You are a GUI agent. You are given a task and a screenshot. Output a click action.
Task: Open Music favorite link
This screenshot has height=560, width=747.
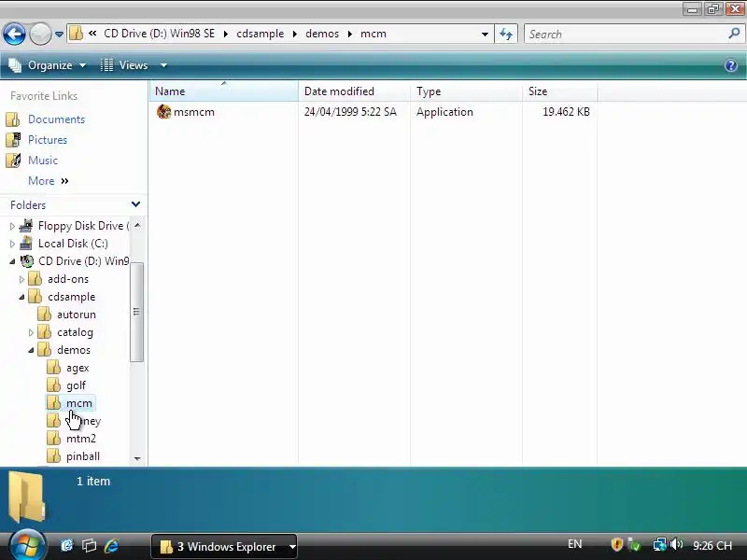43,161
